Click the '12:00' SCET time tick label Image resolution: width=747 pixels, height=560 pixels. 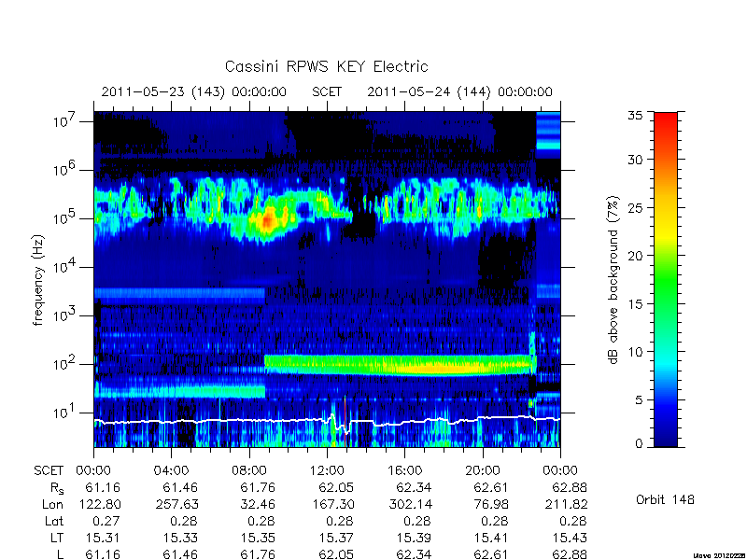(327, 471)
